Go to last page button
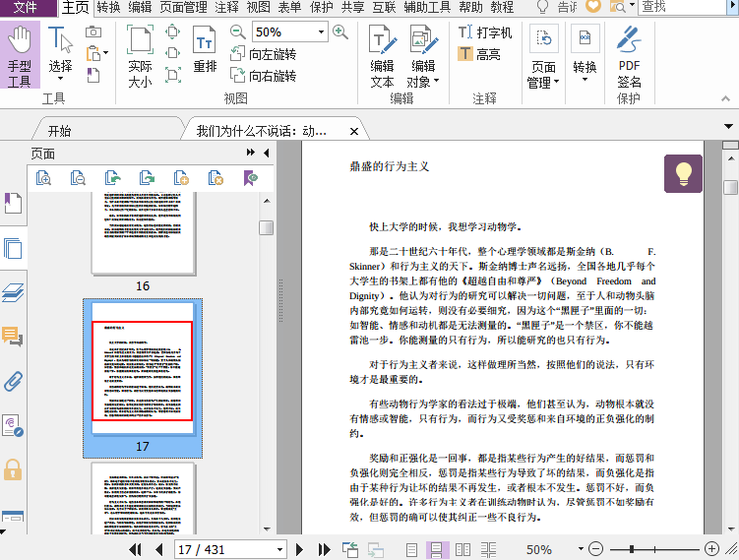Image resolution: width=739 pixels, height=560 pixels. click(324, 549)
